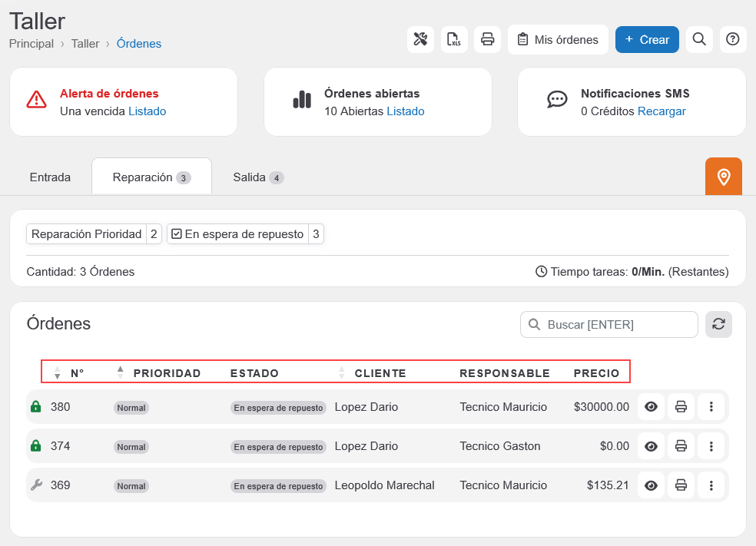Click the printer icon in top toolbar
Viewport: 756px width, 546px height.
click(x=487, y=39)
